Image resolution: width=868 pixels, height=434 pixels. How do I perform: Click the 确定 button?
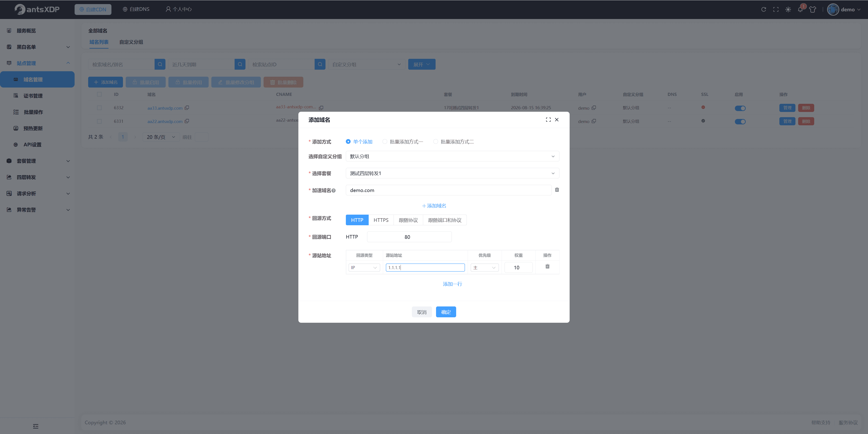(x=446, y=312)
